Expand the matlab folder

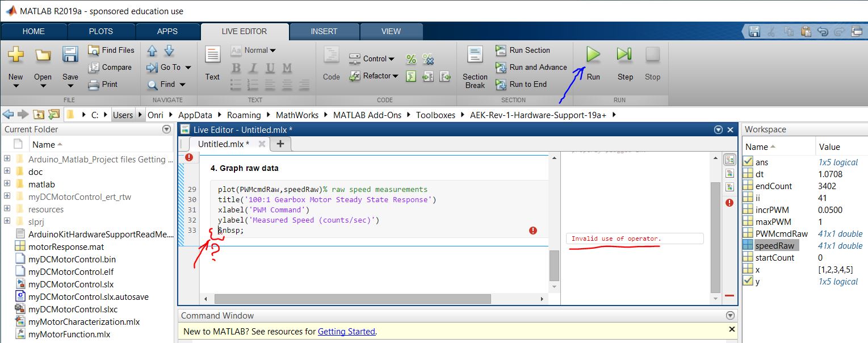pyautogui.click(x=7, y=184)
